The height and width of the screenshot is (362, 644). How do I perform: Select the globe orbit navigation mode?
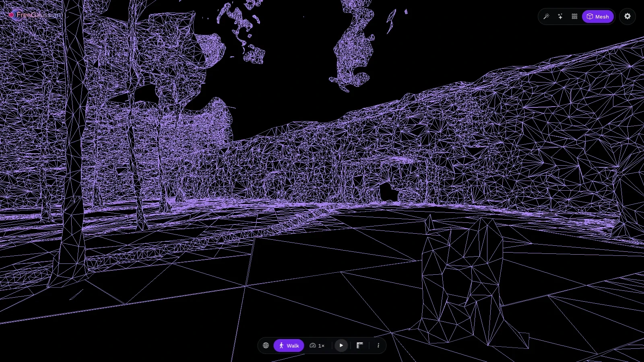(x=266, y=346)
